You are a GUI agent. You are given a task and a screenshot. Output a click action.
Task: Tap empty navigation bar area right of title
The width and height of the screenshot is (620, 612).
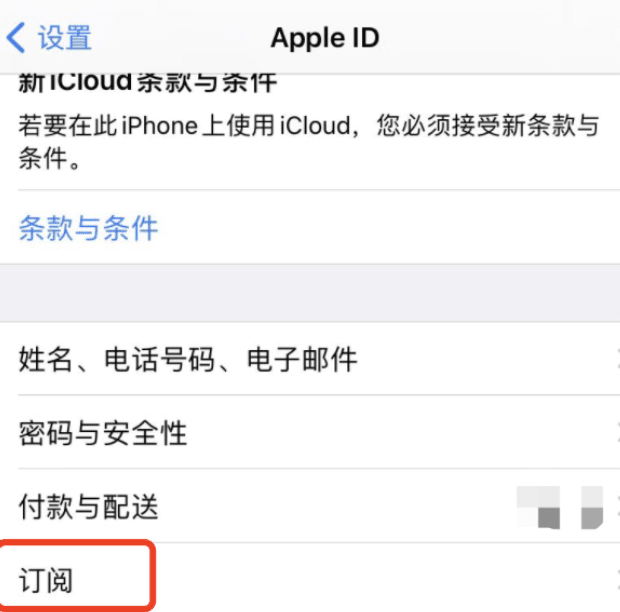(x=498, y=38)
